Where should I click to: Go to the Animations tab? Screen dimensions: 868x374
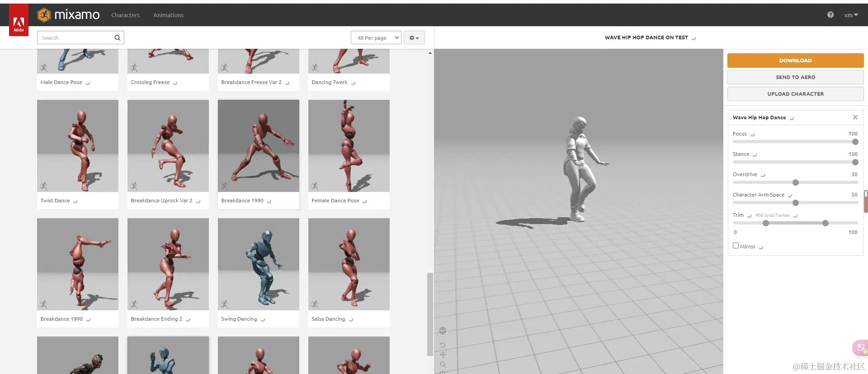168,15
